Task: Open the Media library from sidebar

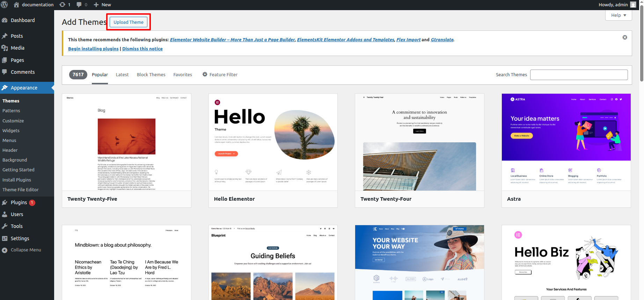Action: click(17, 48)
